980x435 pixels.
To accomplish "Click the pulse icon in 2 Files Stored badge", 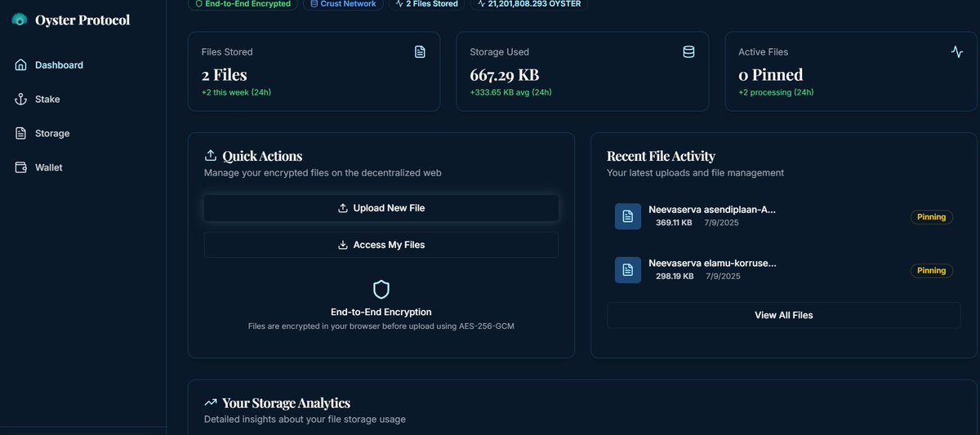I will 399,4.
